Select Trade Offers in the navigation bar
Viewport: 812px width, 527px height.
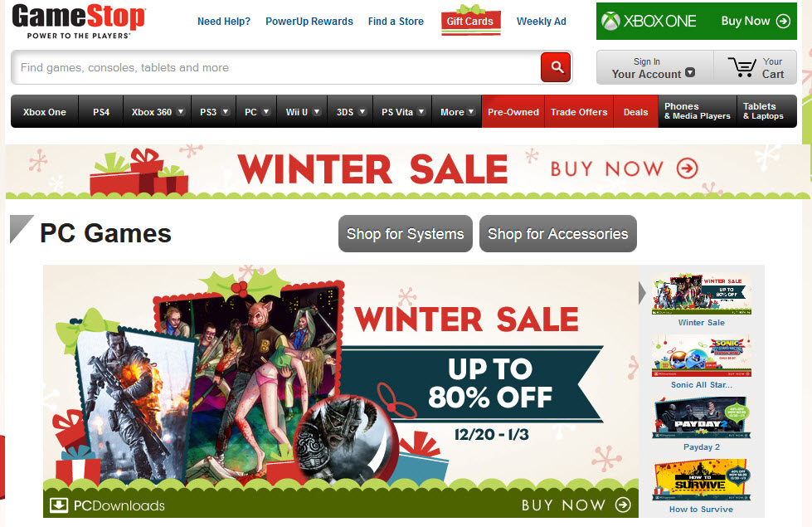click(578, 111)
